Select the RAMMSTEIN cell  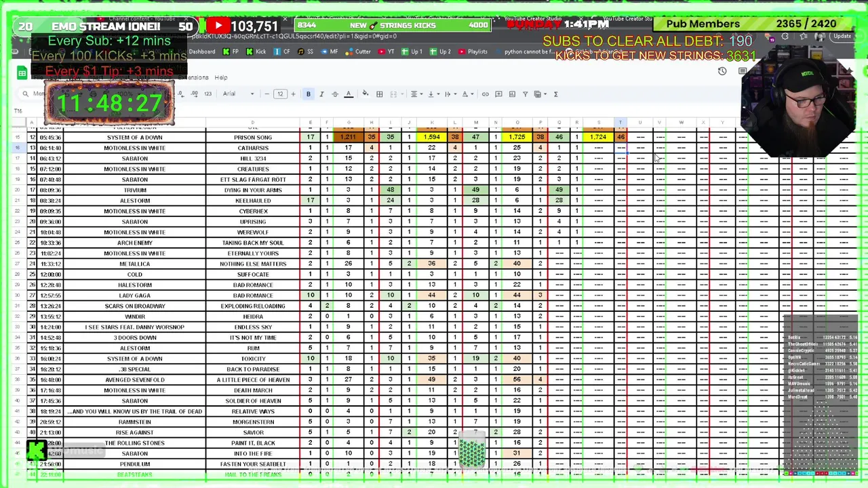[x=134, y=422]
